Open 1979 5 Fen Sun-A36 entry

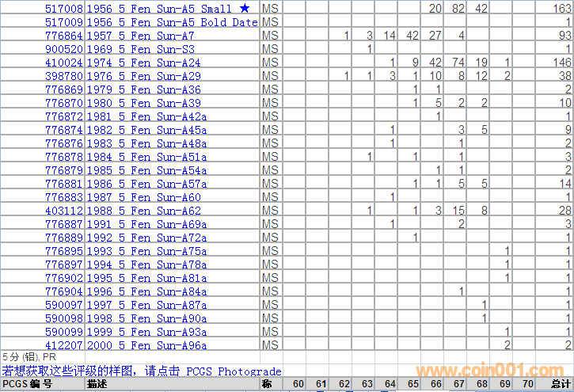pyautogui.click(x=144, y=89)
